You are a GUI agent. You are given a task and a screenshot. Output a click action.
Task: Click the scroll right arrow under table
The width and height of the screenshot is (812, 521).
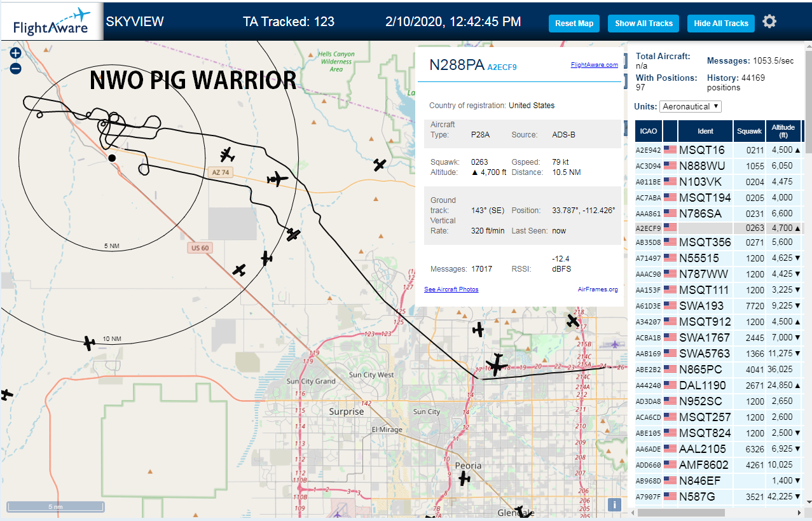(x=800, y=512)
